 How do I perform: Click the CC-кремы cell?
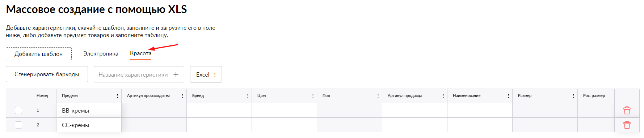click(x=89, y=125)
